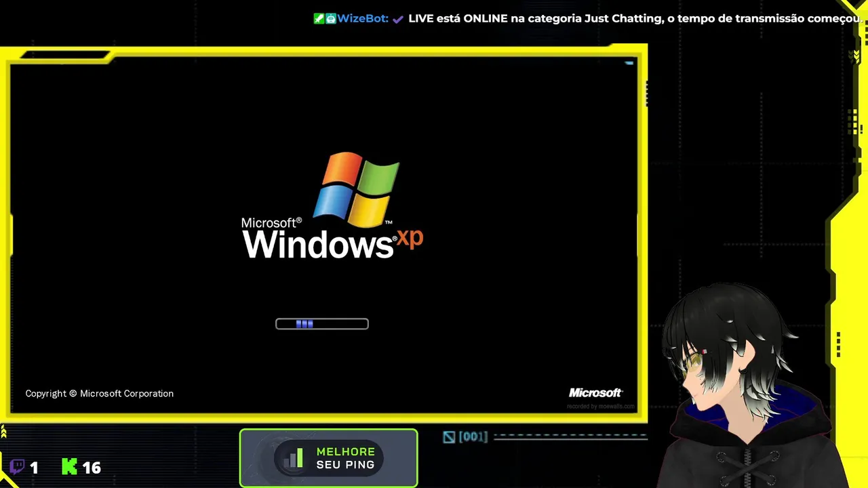Click the Twitch viewer count 1
Image resolution: width=868 pixels, height=488 pixels.
[x=34, y=467]
